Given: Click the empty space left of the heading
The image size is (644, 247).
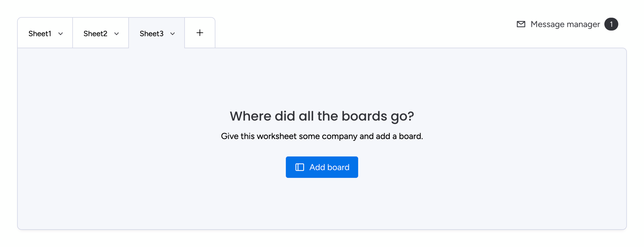Looking at the screenshot, I should 121,116.
